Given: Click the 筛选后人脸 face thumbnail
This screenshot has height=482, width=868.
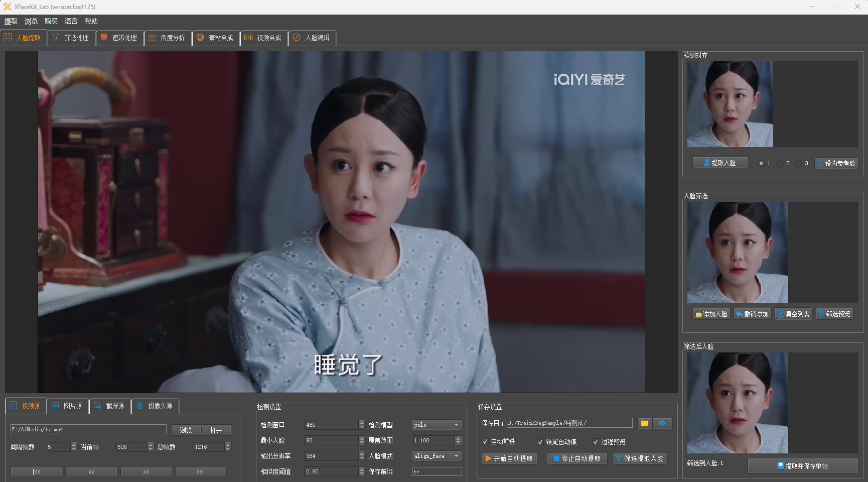Looking at the screenshot, I should (738, 403).
